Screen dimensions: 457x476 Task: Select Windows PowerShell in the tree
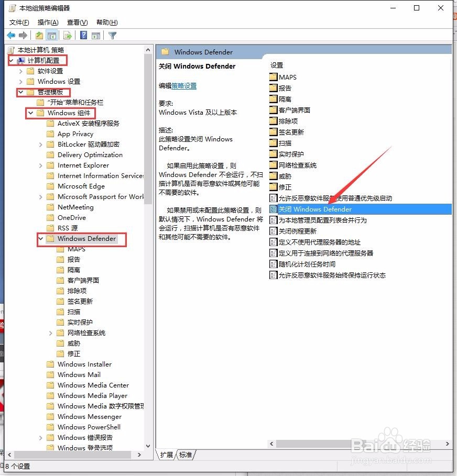[x=89, y=427]
